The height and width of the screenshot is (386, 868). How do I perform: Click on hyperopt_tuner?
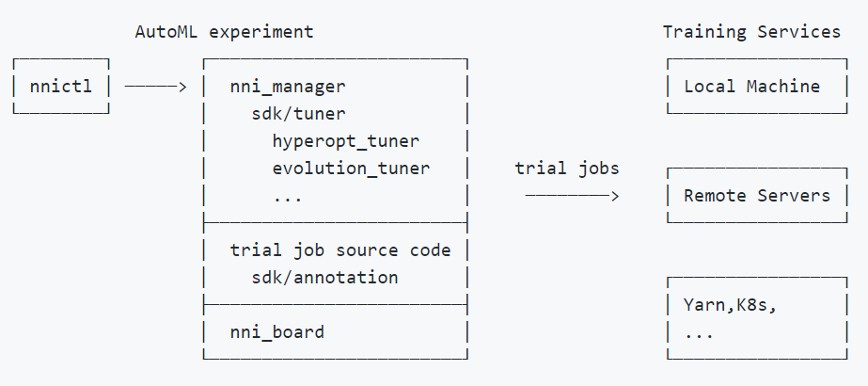pos(346,141)
